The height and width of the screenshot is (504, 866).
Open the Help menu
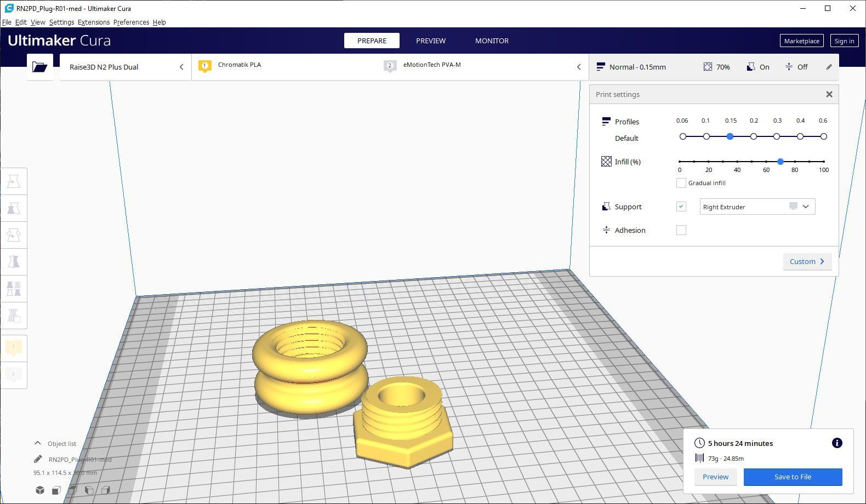pos(159,22)
